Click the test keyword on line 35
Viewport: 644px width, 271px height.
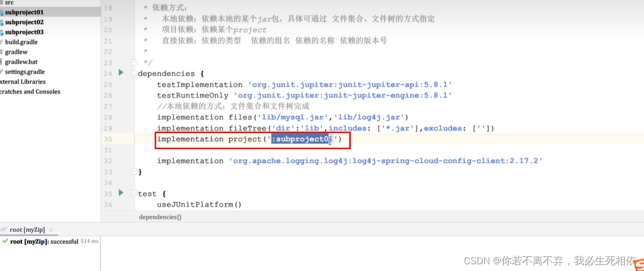[x=147, y=194]
